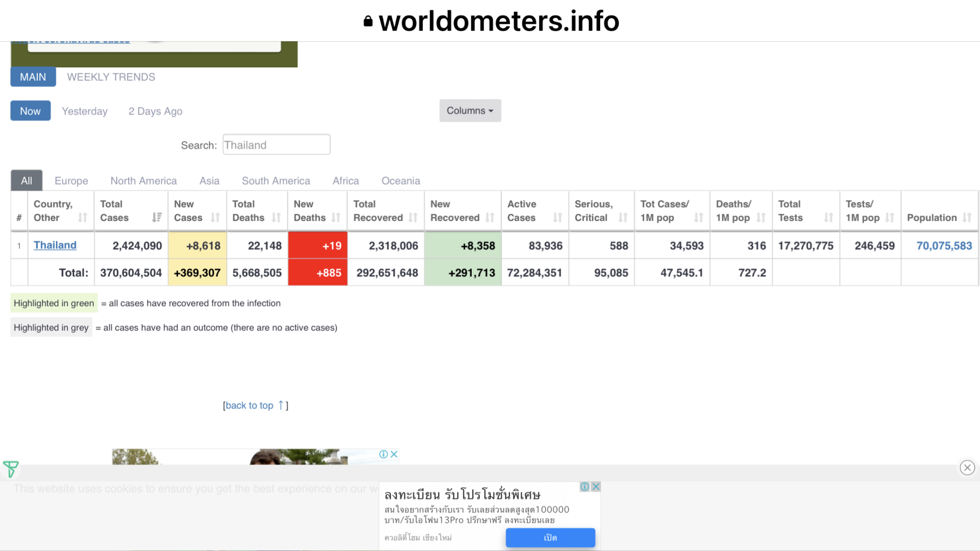Image resolution: width=980 pixels, height=551 pixels.
Task: Close the cookie notice with X circle
Action: (x=967, y=468)
